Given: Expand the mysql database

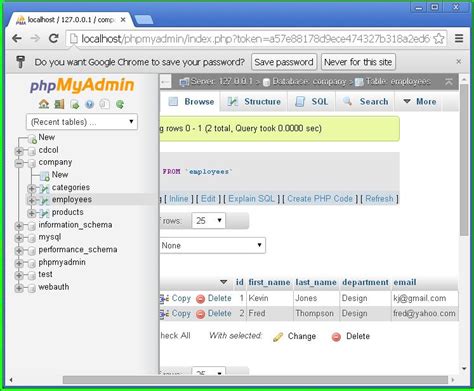Looking at the screenshot, I should 19,238.
